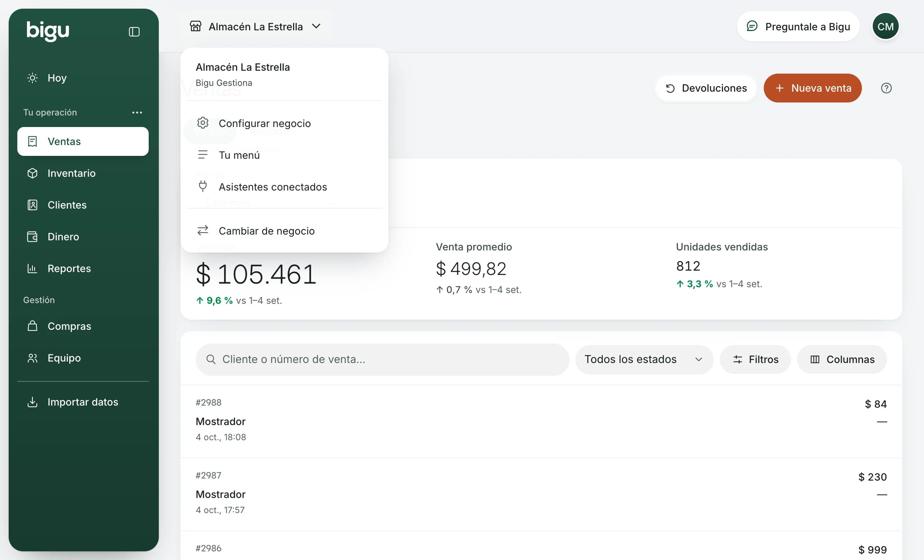
Task: Focus the Cliente o número de venta search field
Action: click(382, 359)
